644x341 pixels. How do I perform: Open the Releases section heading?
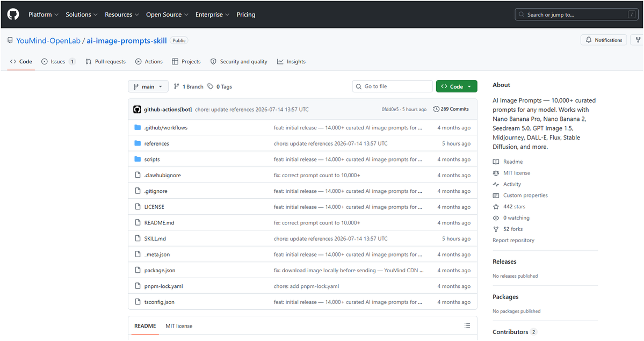point(504,262)
